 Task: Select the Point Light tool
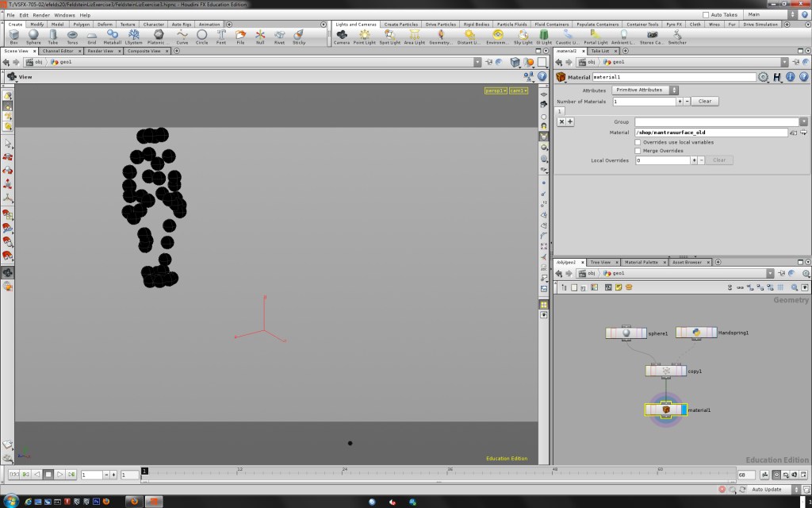[x=365, y=35]
